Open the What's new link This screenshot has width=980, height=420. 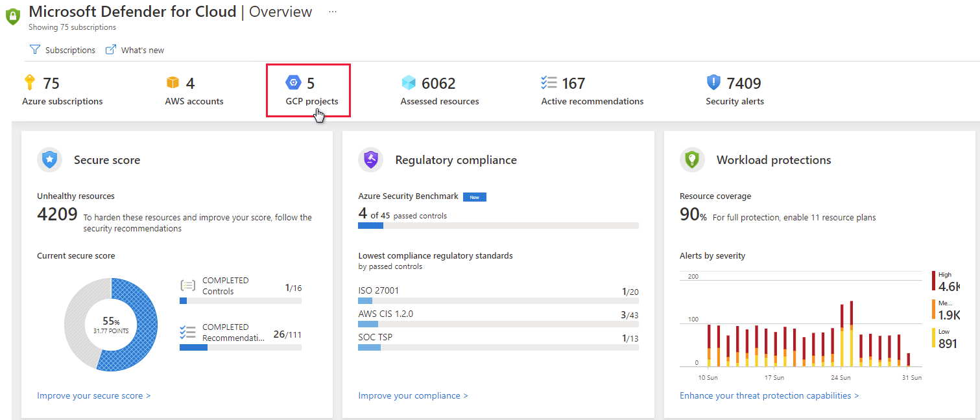(135, 50)
